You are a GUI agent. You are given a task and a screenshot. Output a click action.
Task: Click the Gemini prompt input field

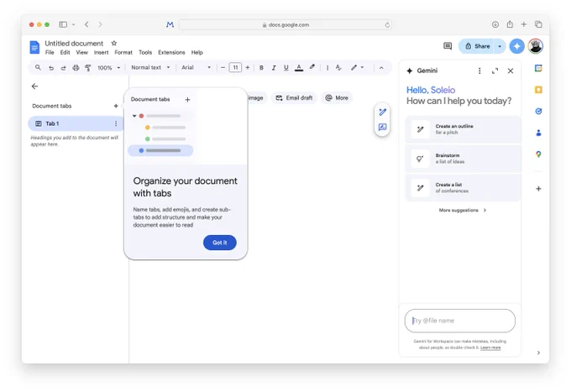coord(460,321)
